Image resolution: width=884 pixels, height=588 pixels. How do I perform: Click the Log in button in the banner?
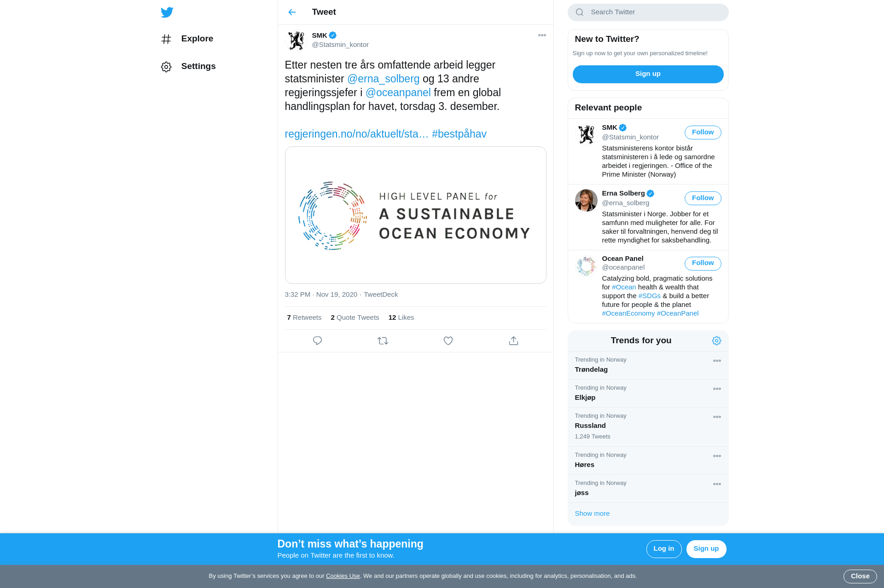click(x=663, y=549)
